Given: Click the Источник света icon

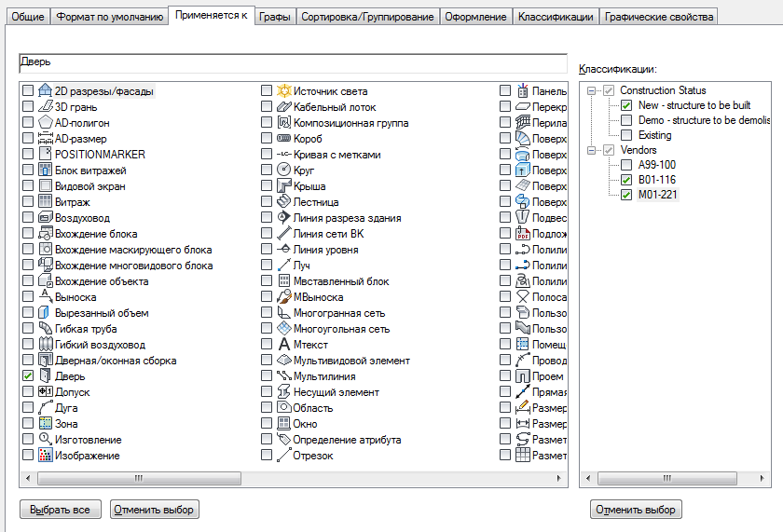Looking at the screenshot, I should [x=284, y=90].
